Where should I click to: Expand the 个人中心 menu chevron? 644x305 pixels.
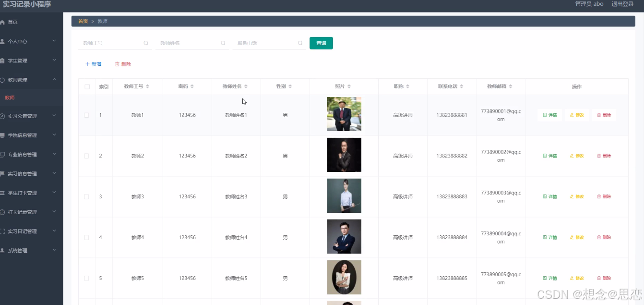[x=54, y=41]
